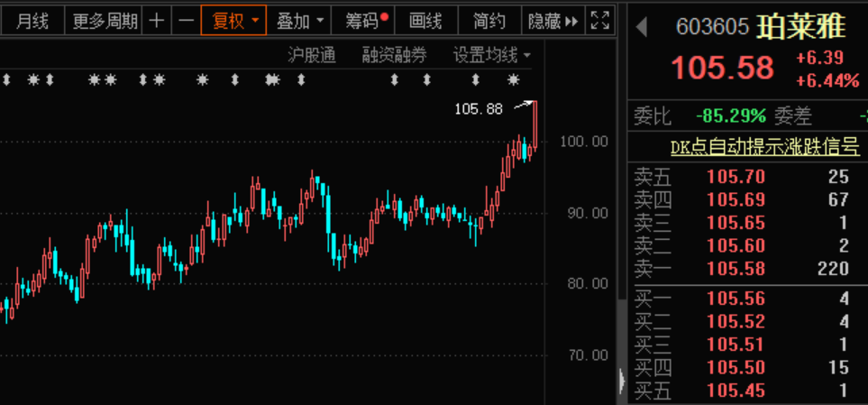Screen dimensions: 868x405
Task: Open 更多周期 more periods menu
Action: 105,20
